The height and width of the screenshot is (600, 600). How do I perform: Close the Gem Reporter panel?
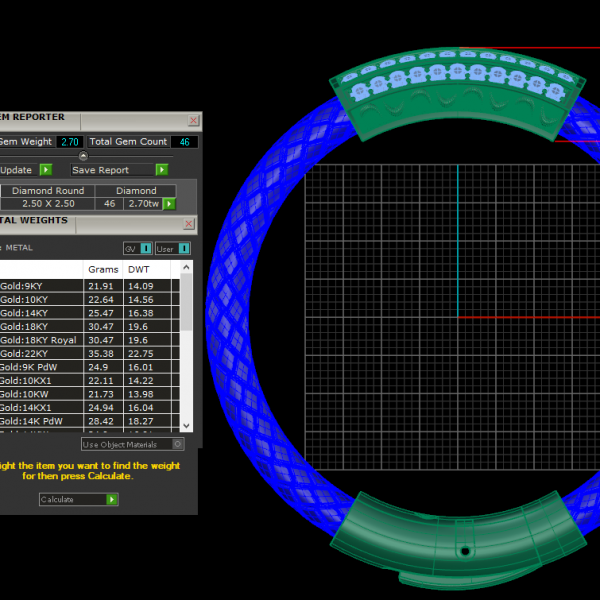pos(193,121)
